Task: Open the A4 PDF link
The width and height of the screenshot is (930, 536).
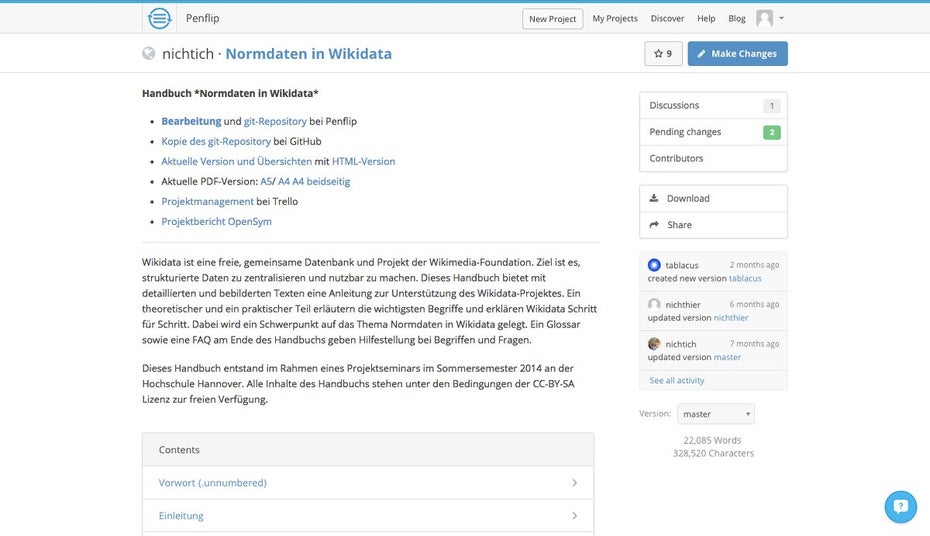Action: pos(284,181)
